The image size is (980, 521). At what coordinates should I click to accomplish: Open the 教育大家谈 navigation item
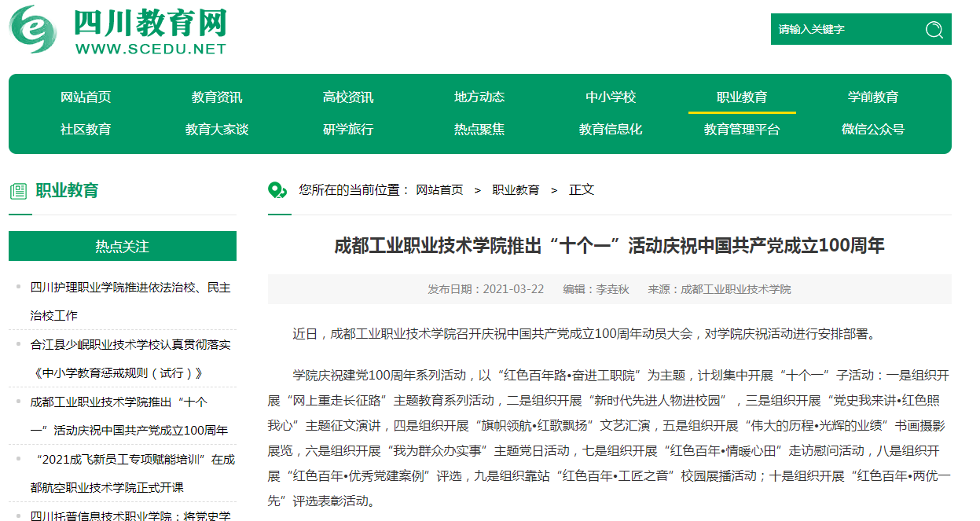pos(217,130)
